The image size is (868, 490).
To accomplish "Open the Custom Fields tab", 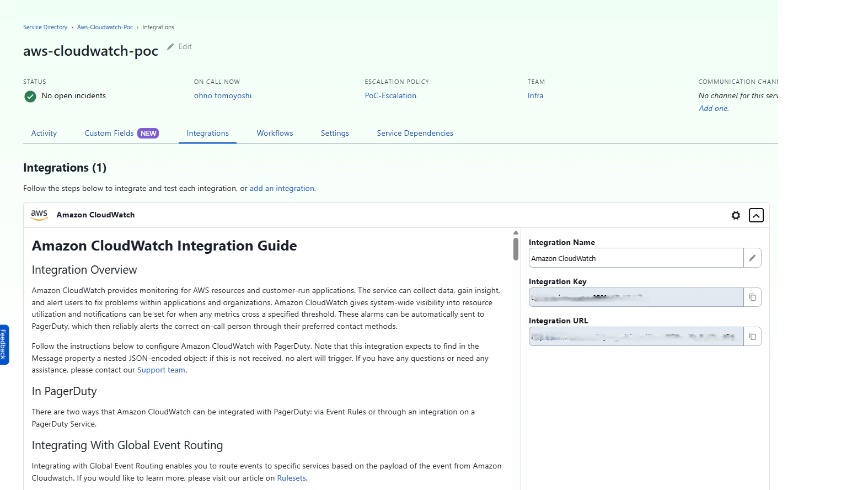I will 121,134.
